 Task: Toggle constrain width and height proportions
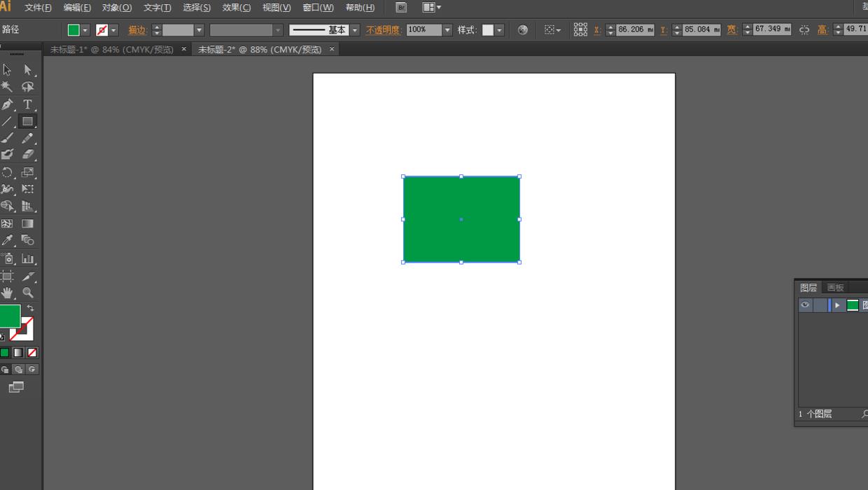point(804,30)
